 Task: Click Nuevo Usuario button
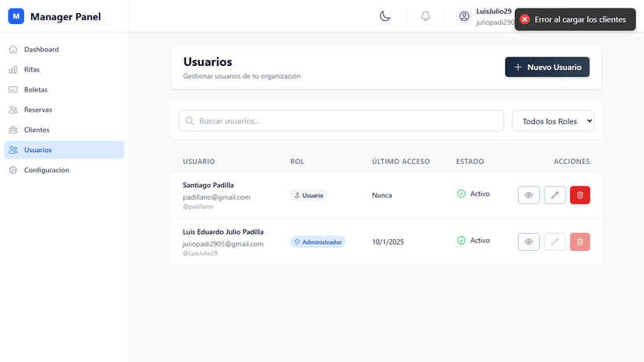[x=547, y=68]
